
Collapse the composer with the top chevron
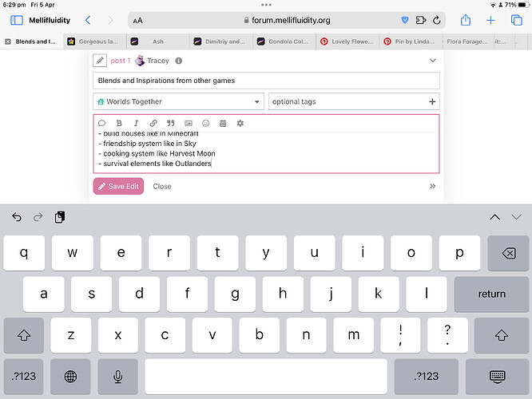tap(433, 61)
